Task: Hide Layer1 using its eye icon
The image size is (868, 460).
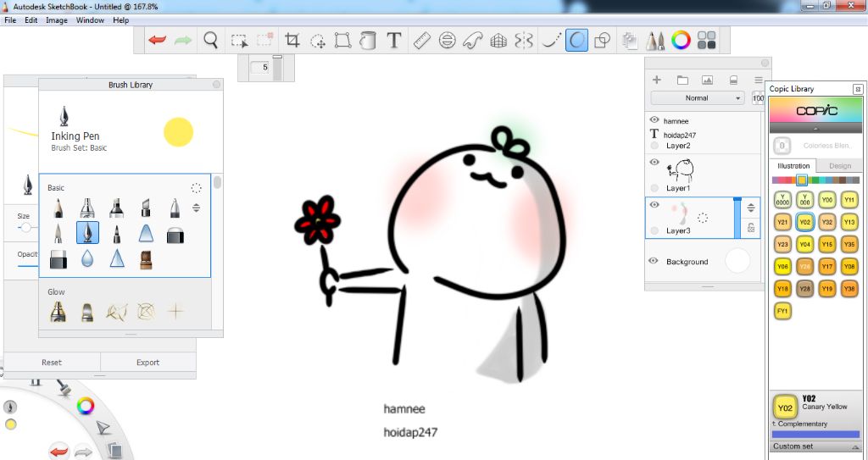Action: (654, 162)
